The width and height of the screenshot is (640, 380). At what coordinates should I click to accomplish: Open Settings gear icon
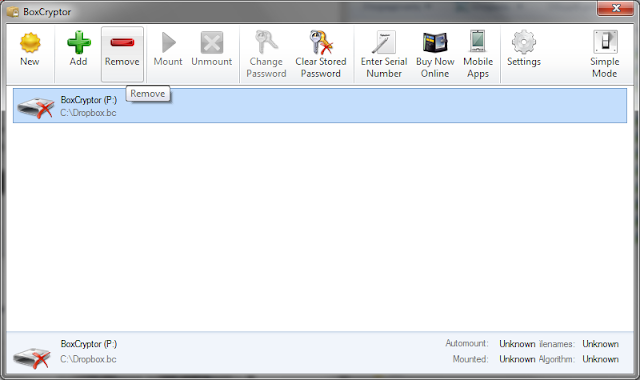pyautogui.click(x=524, y=42)
